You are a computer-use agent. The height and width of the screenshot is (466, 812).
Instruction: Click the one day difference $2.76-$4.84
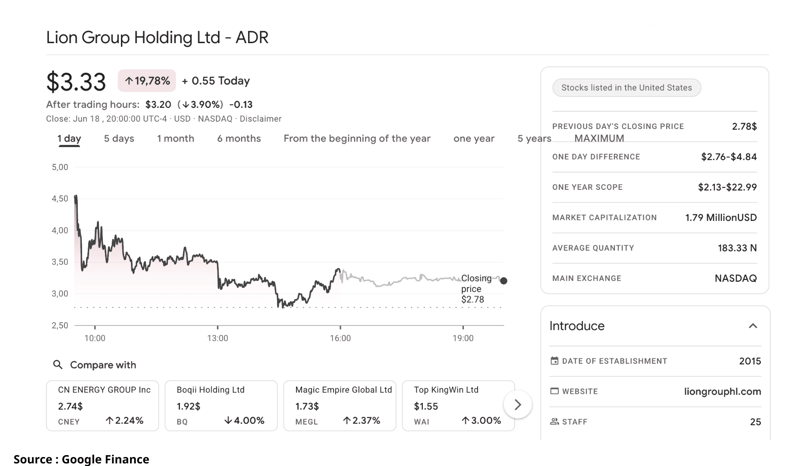click(x=729, y=156)
